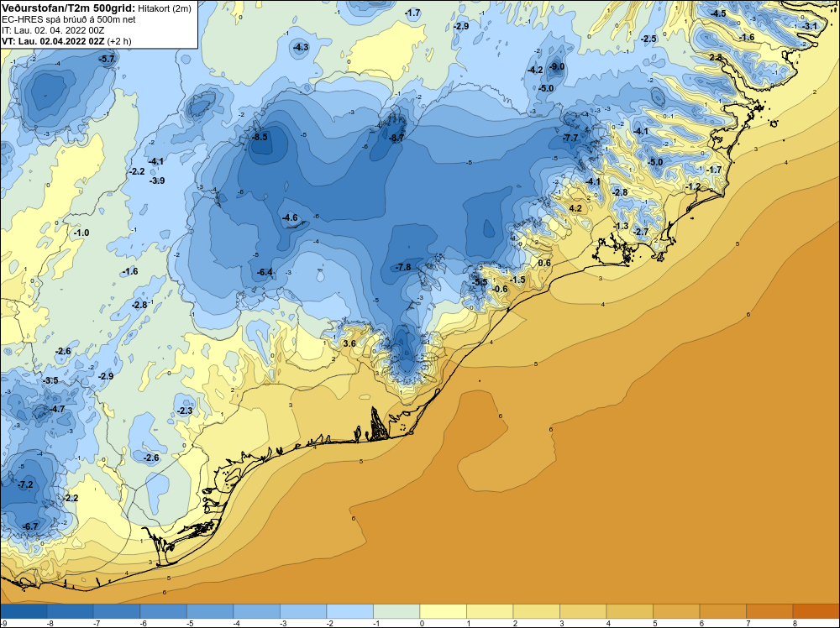Click the orange legend band right of 8

(816, 611)
